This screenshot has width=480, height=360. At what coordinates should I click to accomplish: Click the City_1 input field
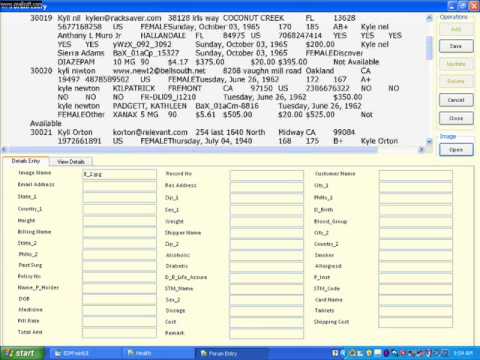415,186
